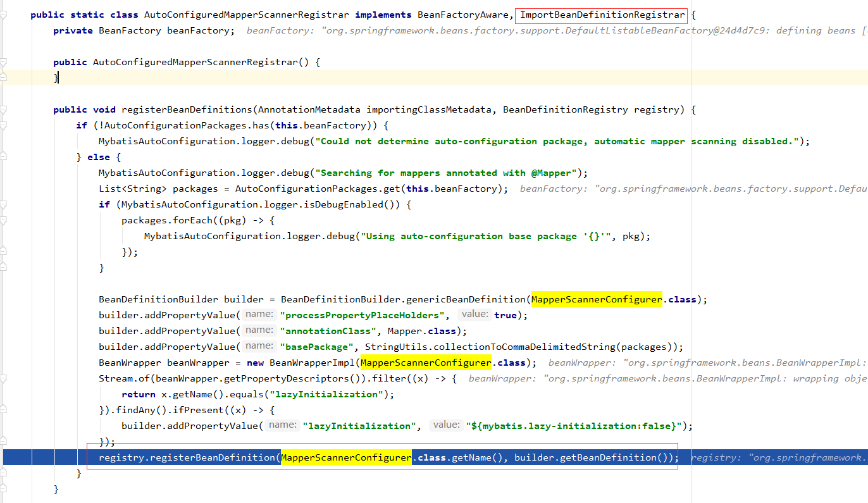Collapse the registerBeanDefinitions method fold marker

[x=4, y=109]
